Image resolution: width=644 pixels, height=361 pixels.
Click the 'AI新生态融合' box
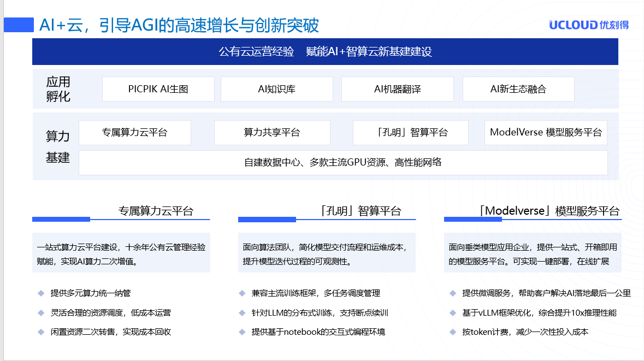tap(518, 89)
